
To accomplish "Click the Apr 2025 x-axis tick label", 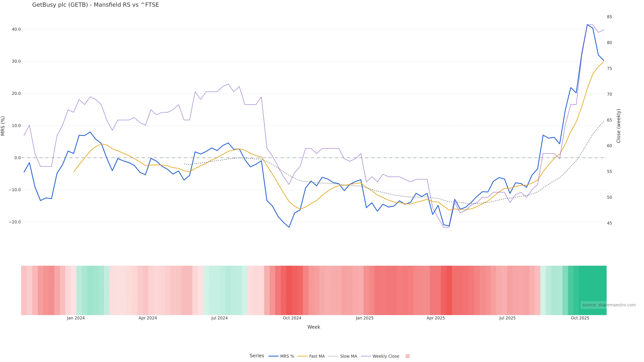I will (x=436, y=318).
